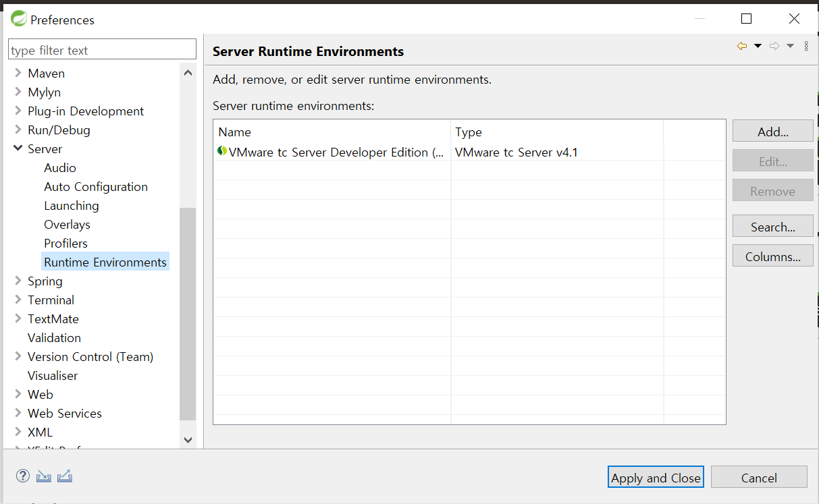This screenshot has width=819, height=504.
Task: Click the forward navigation arrow icon
Action: point(774,46)
